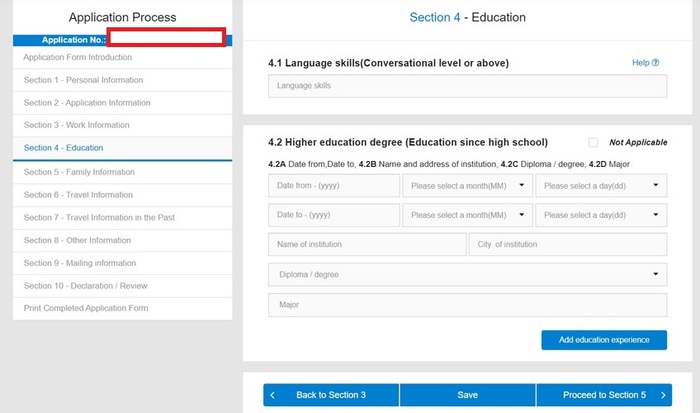Open Print Completed Application Form link
700x413 pixels.
coord(86,308)
